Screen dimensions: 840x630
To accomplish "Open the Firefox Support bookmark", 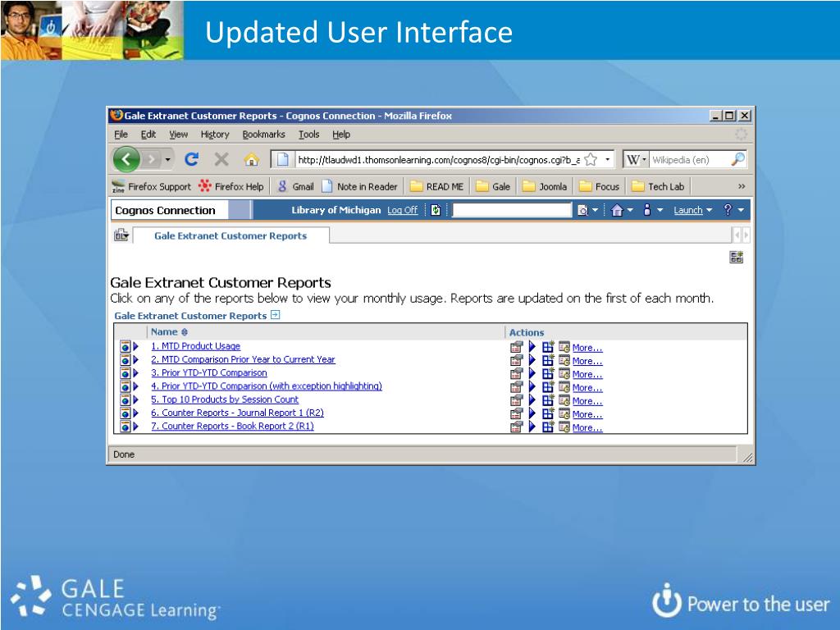I will pos(151,186).
